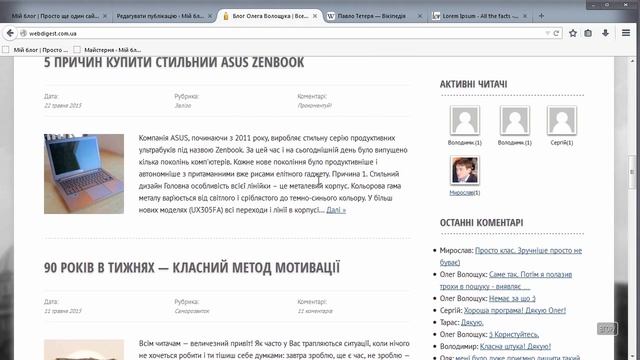Open Олег Волощук's comment 'Саме так. Потім я полазив'
This screenshot has height=360, width=640.
(506, 280)
